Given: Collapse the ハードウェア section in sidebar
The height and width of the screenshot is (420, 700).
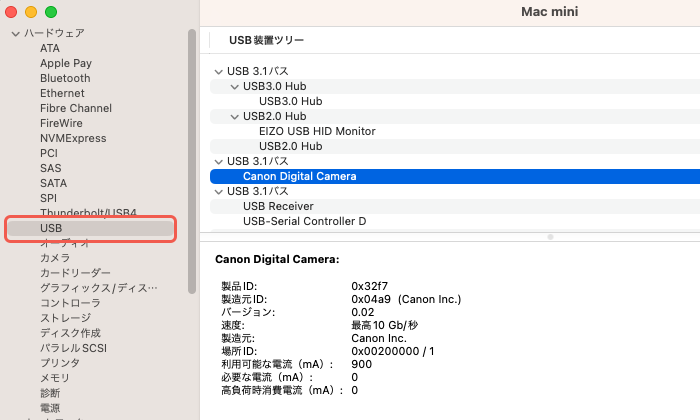Looking at the screenshot, I should point(16,33).
